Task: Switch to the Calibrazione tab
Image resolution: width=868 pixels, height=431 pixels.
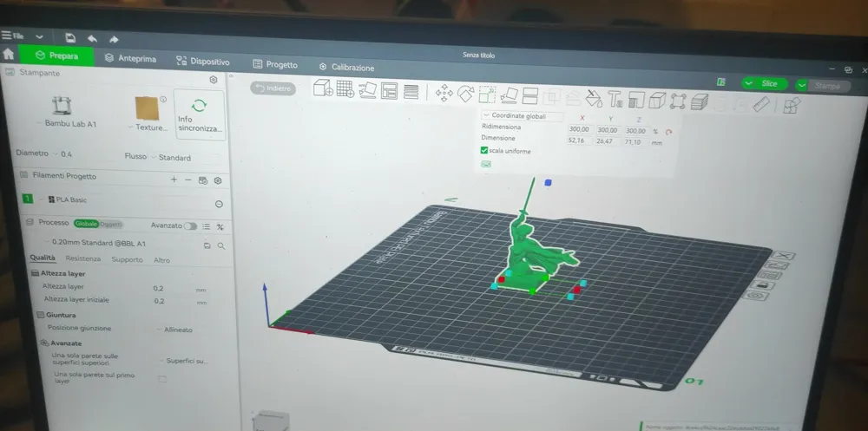Action: (347, 68)
